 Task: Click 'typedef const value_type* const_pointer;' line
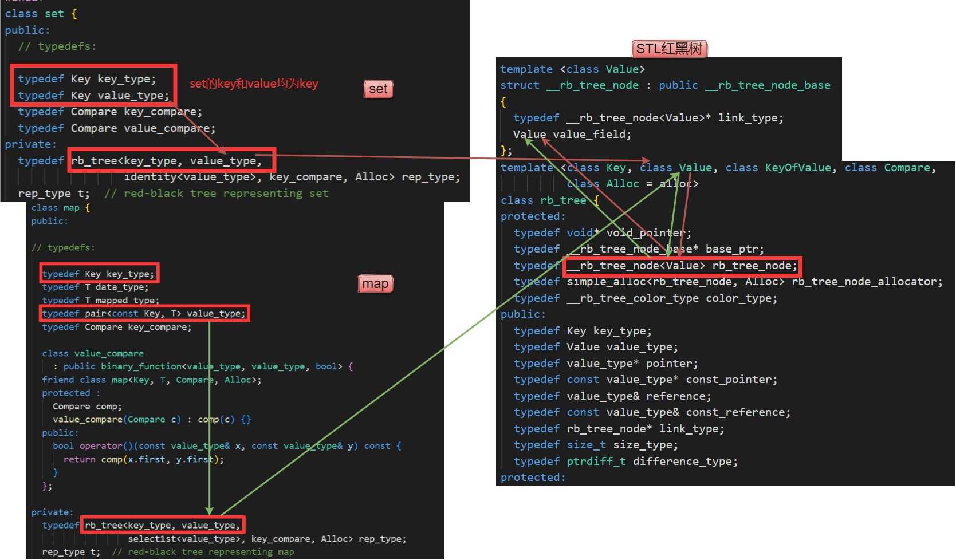click(x=646, y=380)
